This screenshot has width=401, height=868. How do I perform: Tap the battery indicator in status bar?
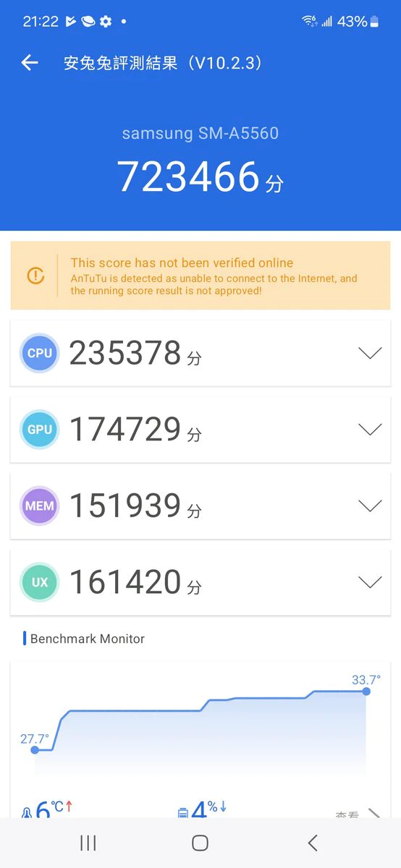(374, 22)
